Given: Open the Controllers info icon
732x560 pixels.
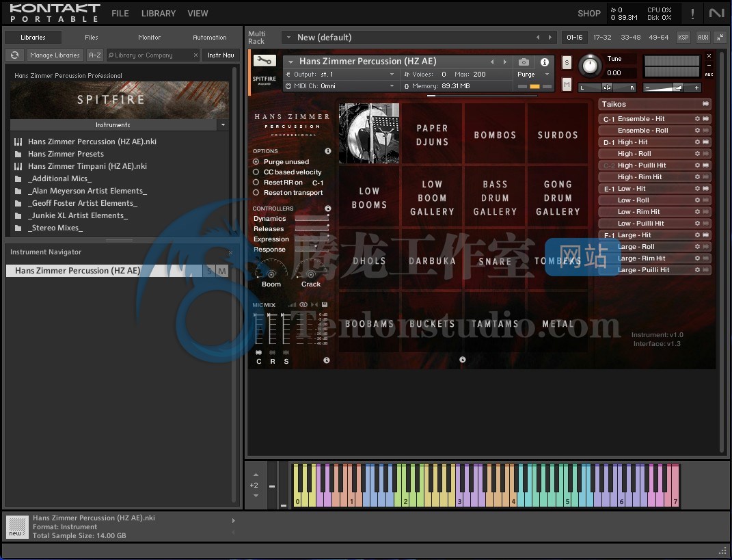Looking at the screenshot, I should coord(327,209).
